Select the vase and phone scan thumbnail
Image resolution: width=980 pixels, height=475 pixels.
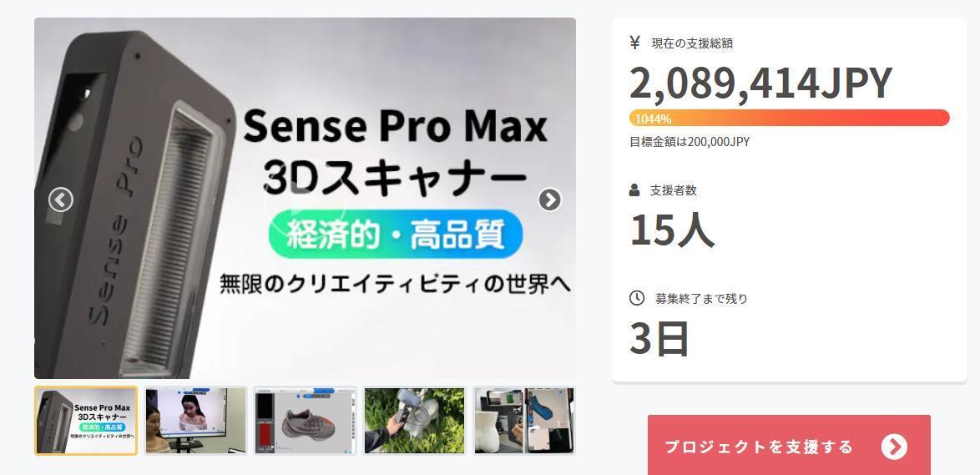click(x=523, y=420)
